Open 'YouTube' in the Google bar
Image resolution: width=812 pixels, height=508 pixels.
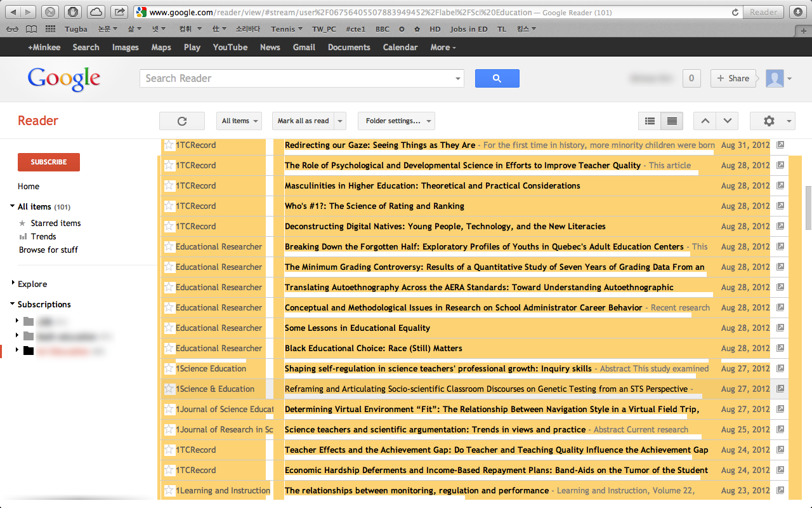point(230,47)
